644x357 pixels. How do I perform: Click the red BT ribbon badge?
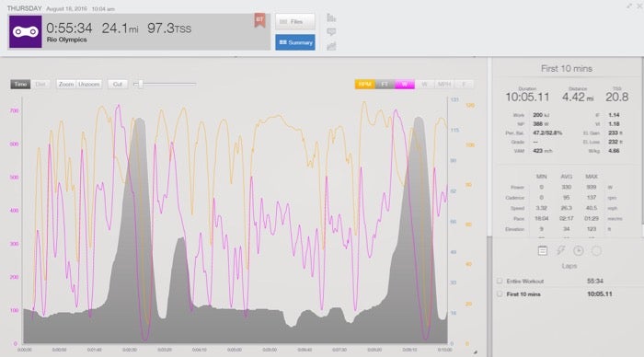pos(259,20)
